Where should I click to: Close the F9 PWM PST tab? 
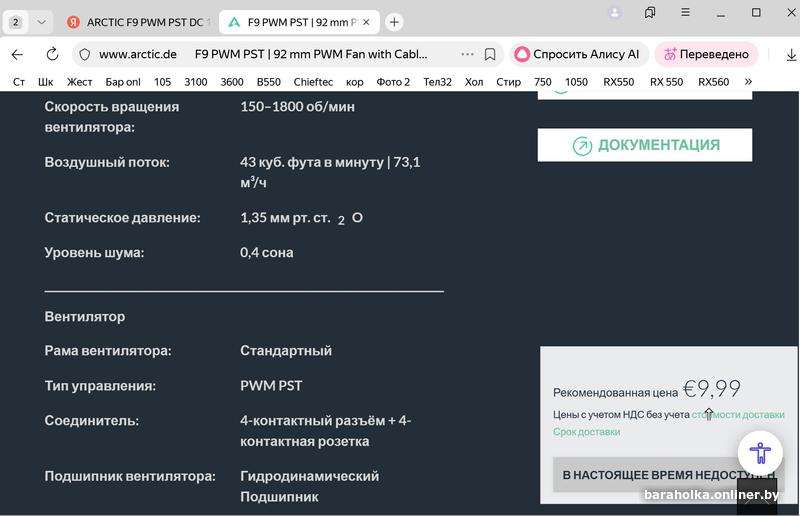366,22
